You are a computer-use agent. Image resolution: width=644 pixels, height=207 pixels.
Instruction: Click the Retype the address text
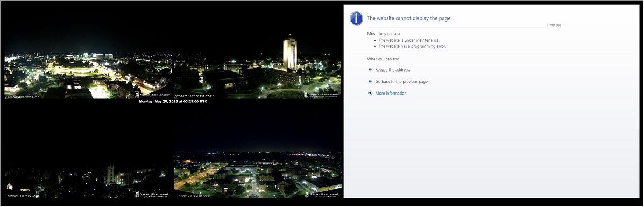pos(393,69)
